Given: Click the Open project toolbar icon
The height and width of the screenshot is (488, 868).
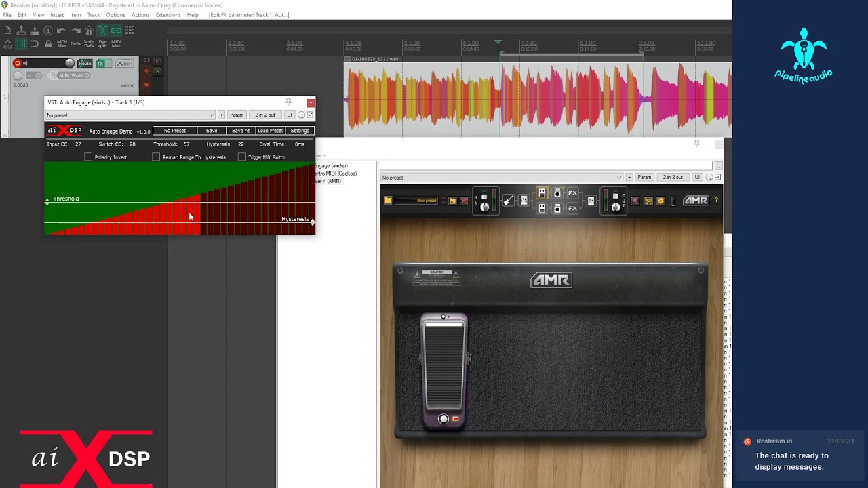Looking at the screenshot, I should pos(21,30).
